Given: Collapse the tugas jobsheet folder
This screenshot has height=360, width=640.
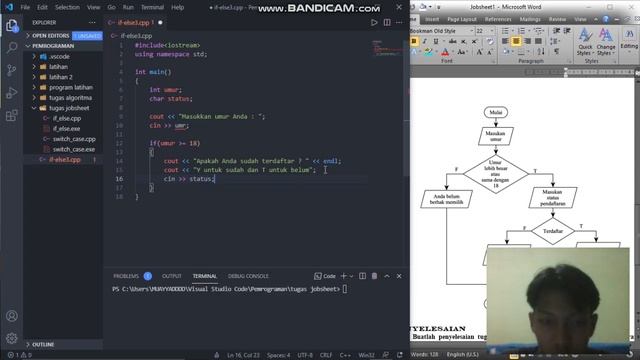Looking at the screenshot, I should point(63,108).
